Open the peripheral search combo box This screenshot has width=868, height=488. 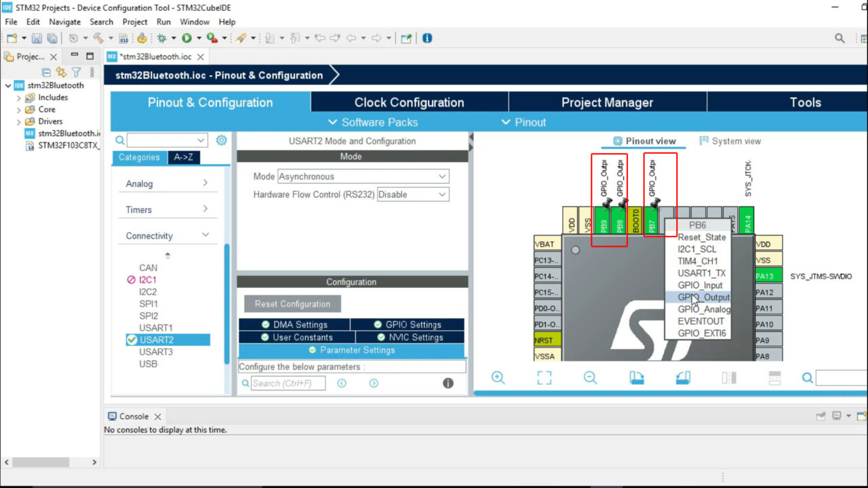click(x=167, y=140)
